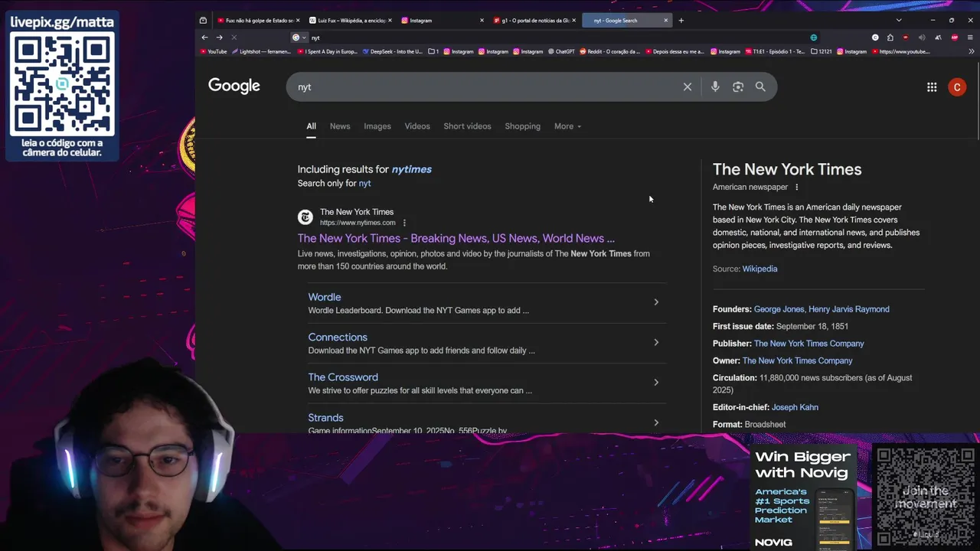Click the white circular C extension icon
This screenshot has height=551, width=980.
(875, 37)
